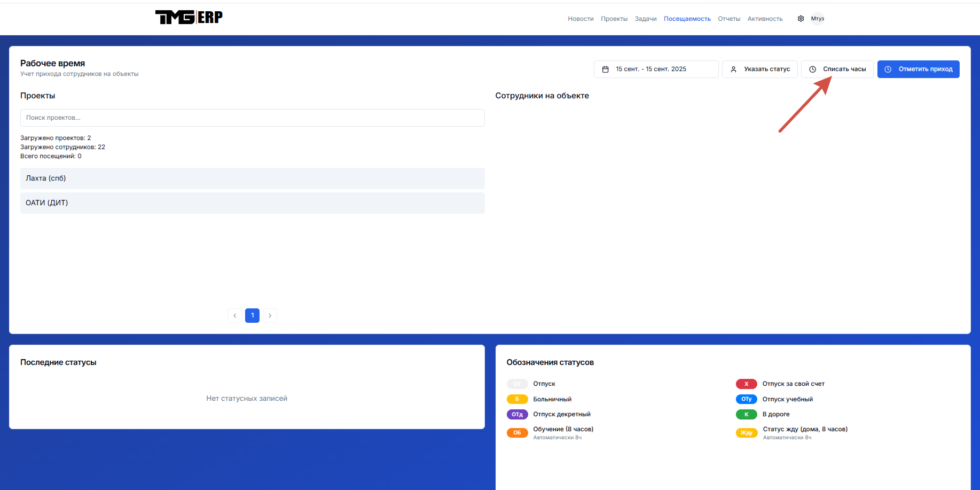
Task: Click the red X unpaid leave badge
Action: (x=746, y=384)
